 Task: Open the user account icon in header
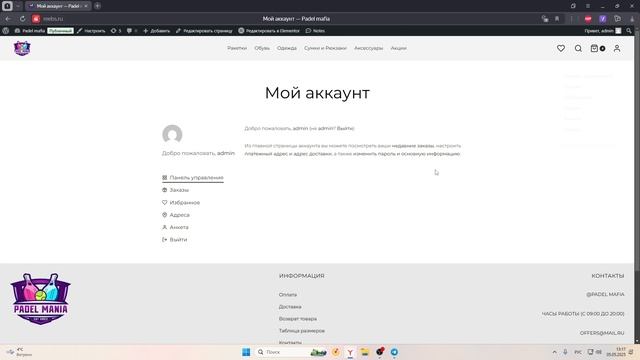point(617,48)
